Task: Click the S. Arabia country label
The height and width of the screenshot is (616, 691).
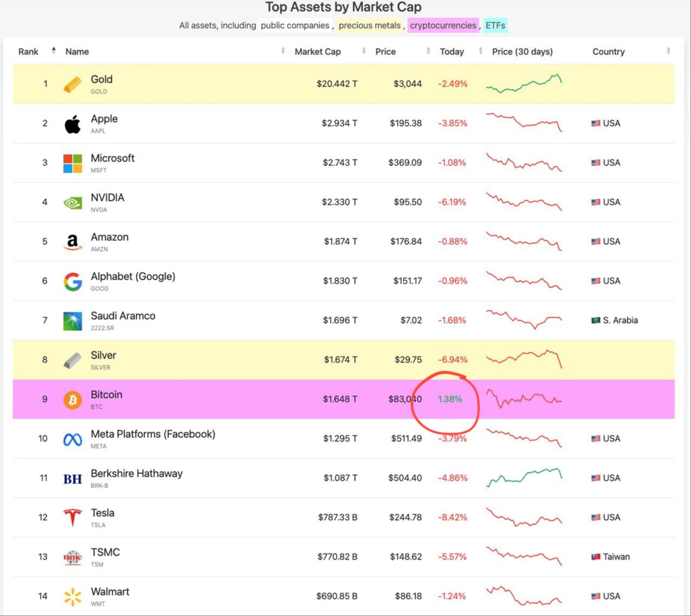Action: [620, 320]
